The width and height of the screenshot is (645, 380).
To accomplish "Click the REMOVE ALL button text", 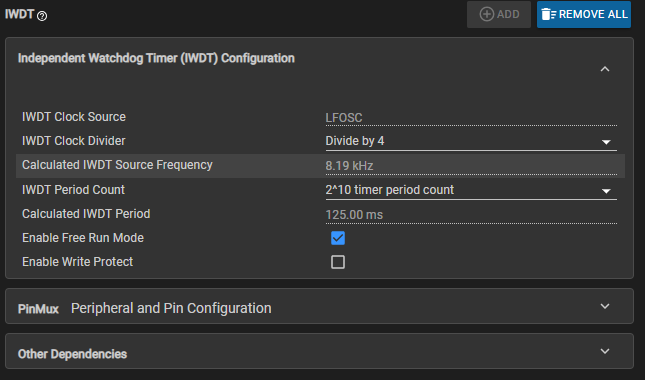I will coord(593,14).
